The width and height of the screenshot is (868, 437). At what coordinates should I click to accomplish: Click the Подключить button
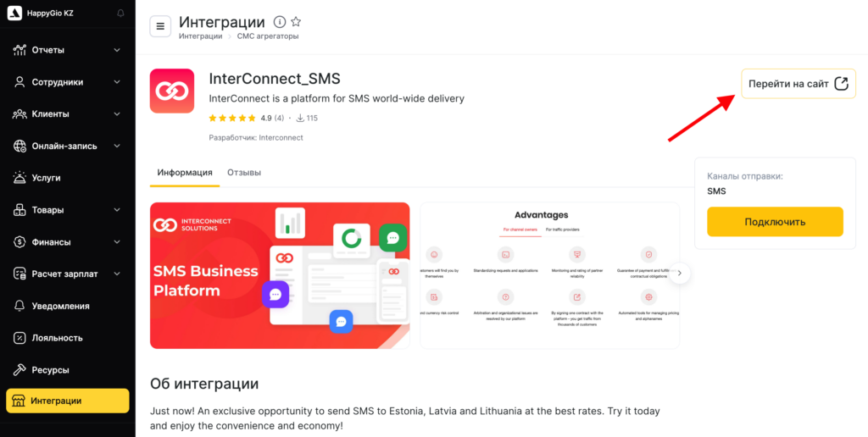click(775, 222)
